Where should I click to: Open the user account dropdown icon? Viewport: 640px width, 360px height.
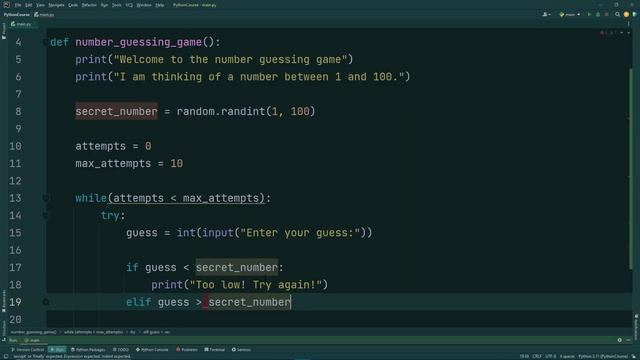point(547,14)
